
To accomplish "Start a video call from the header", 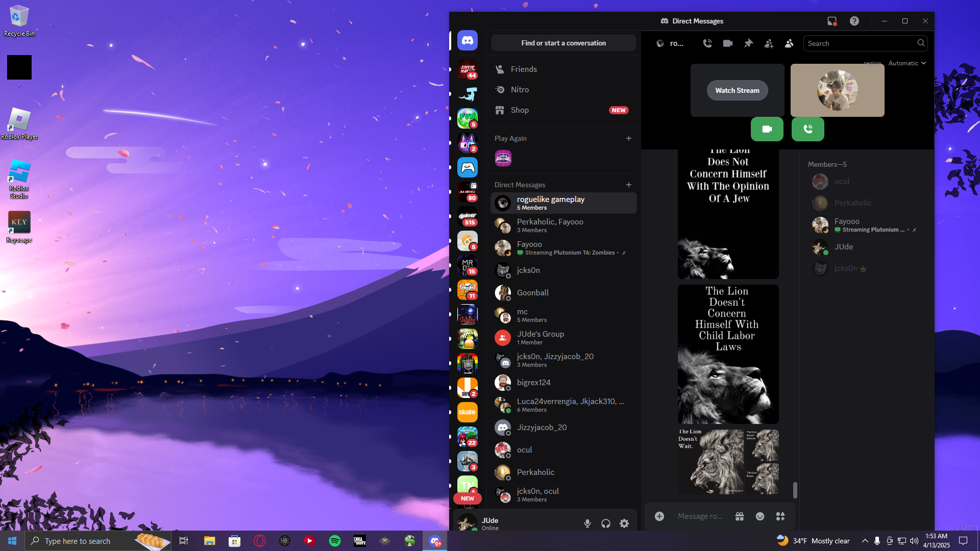I will tap(728, 43).
